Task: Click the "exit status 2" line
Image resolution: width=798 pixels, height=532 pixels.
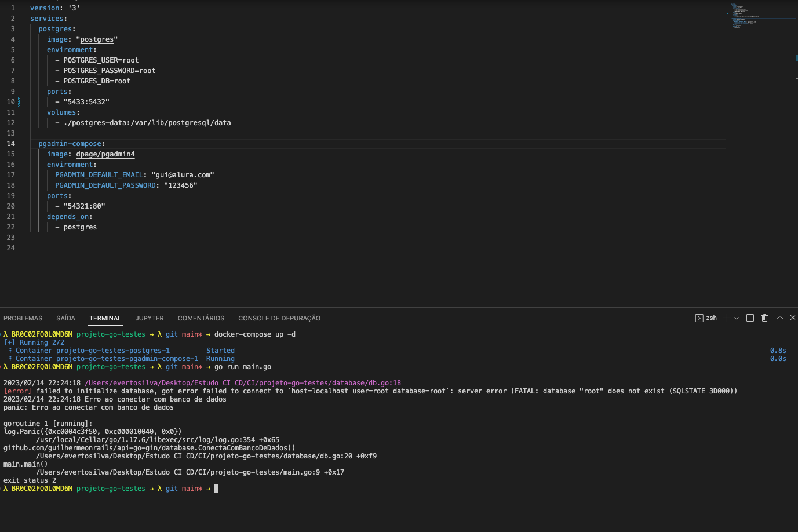Action: click(x=30, y=480)
